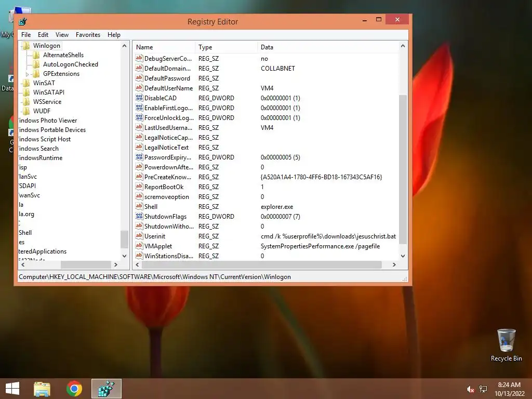532x399 pixels.
Task: Open the File menu
Action: pos(26,35)
